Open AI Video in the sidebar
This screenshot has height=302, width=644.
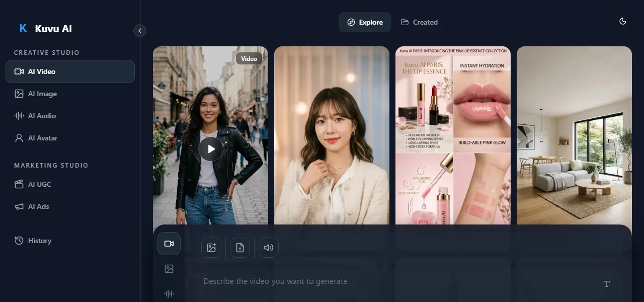[70, 71]
